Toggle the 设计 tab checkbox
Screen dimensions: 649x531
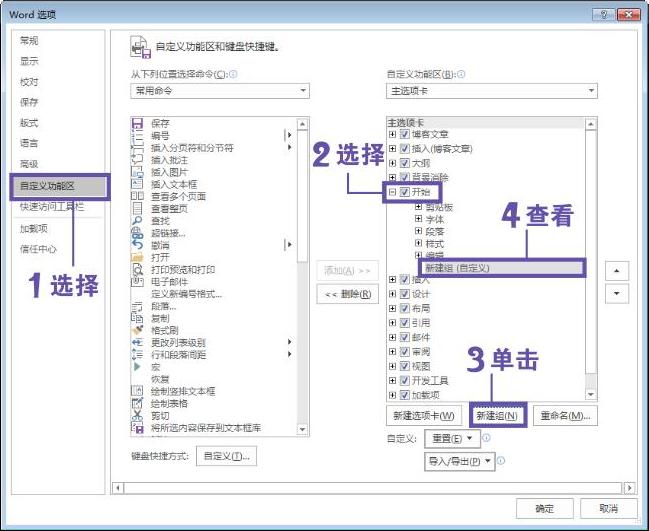tap(404, 294)
